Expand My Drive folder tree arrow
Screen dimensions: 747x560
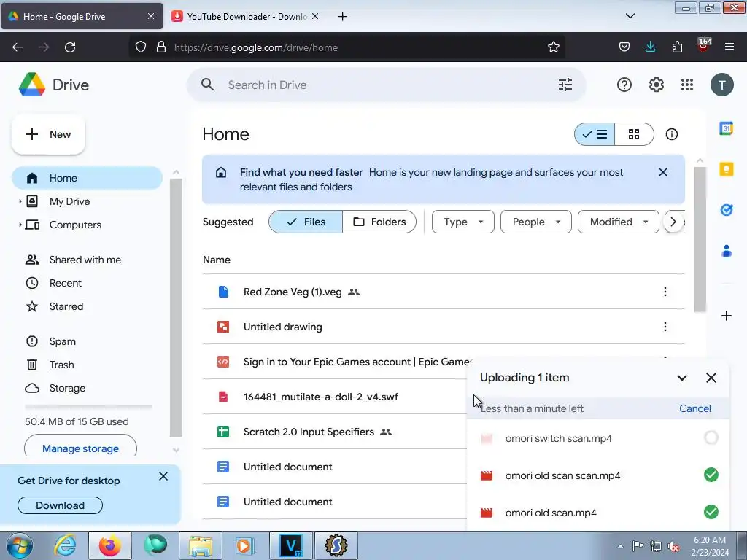click(x=20, y=201)
